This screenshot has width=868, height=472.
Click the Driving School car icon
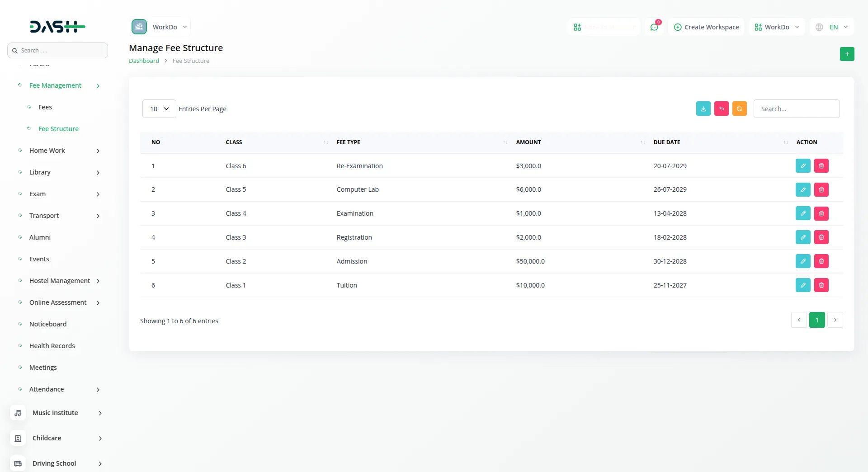point(18,463)
